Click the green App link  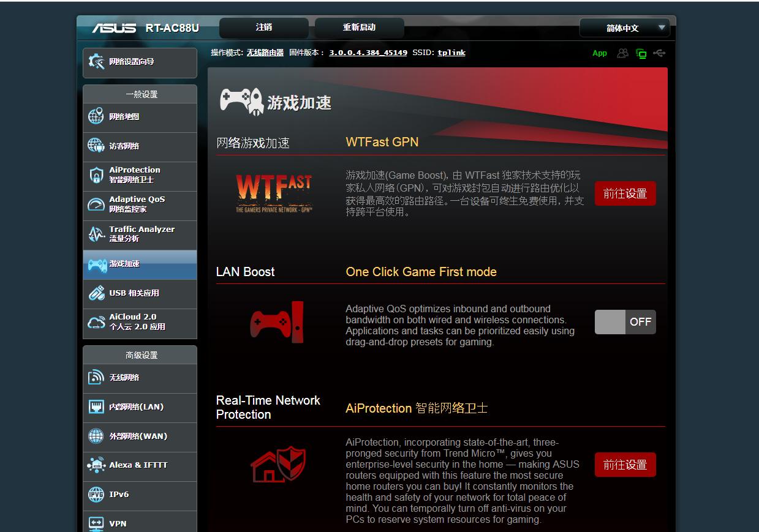(600, 53)
